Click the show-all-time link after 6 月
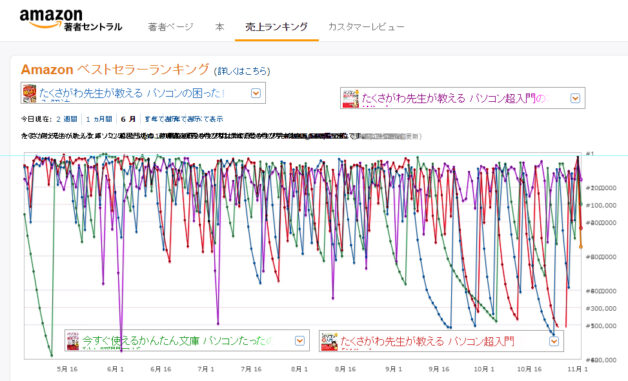 [x=184, y=119]
